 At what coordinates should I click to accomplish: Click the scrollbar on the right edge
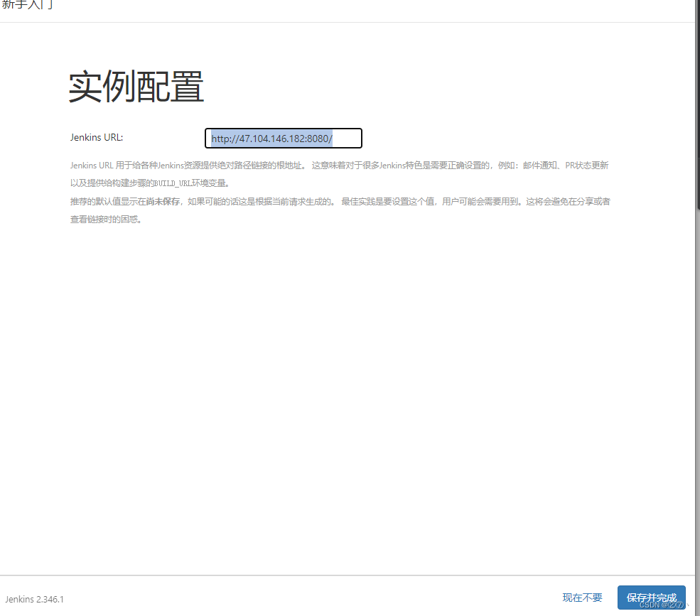[x=696, y=306]
